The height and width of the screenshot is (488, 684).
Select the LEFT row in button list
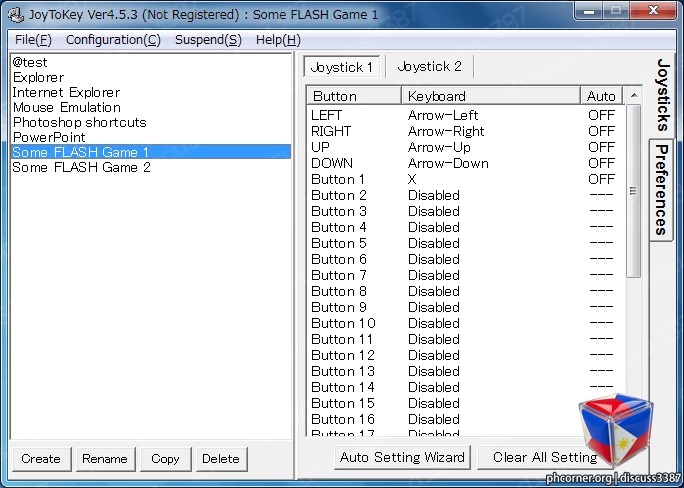pos(465,115)
